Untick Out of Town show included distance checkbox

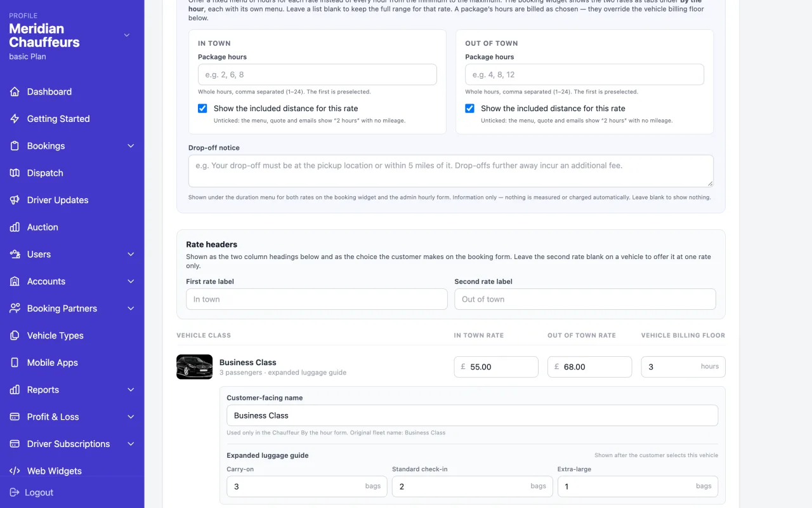pos(469,109)
